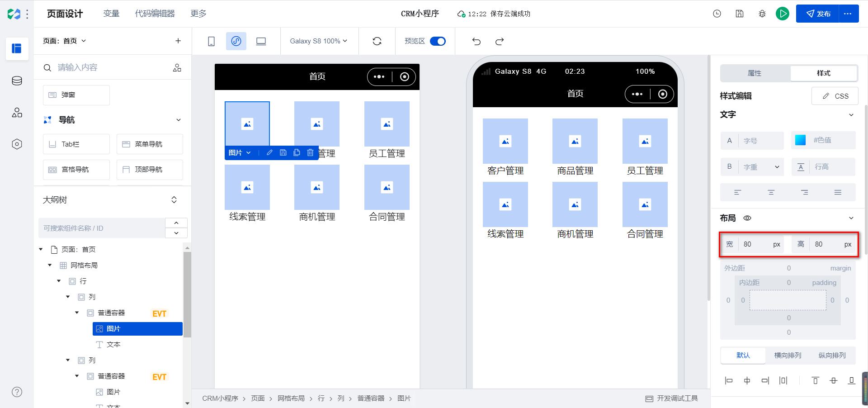Collapse the 导航 component group
The height and width of the screenshot is (408, 868).
179,120
